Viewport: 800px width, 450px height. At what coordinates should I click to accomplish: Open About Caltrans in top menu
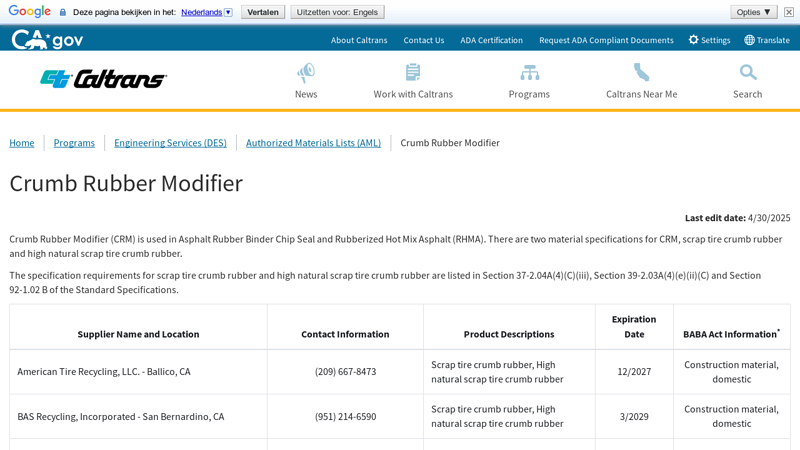coord(359,40)
